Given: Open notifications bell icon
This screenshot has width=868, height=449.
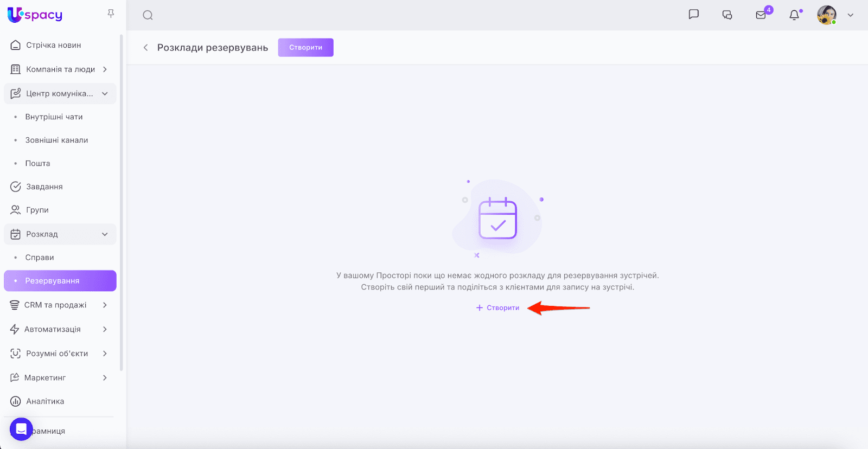Looking at the screenshot, I should click(x=794, y=15).
